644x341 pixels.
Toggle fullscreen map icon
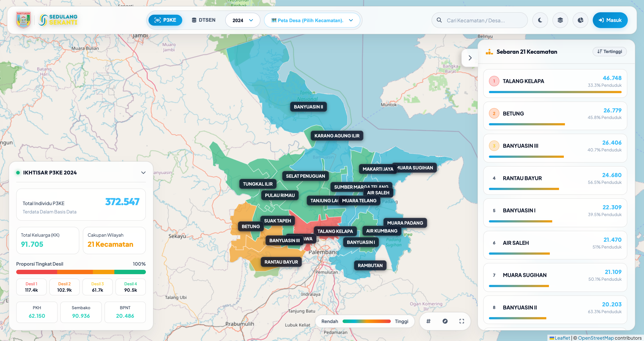pyautogui.click(x=462, y=321)
